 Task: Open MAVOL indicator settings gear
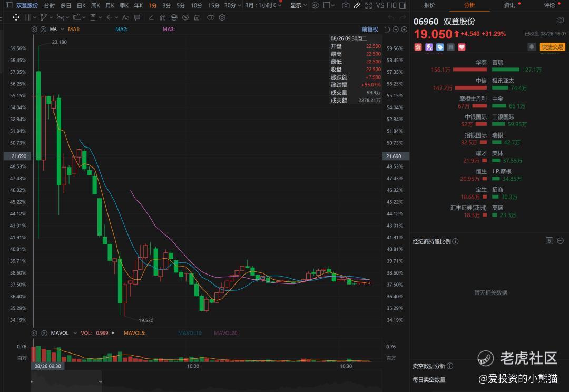point(34,333)
